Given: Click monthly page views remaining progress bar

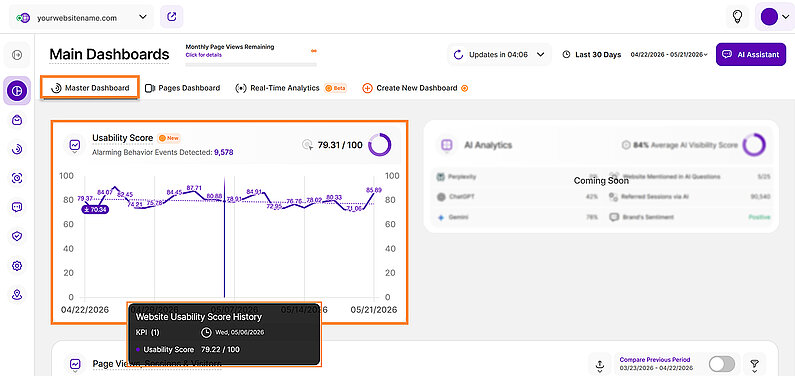Looking at the screenshot, I should pos(251,64).
